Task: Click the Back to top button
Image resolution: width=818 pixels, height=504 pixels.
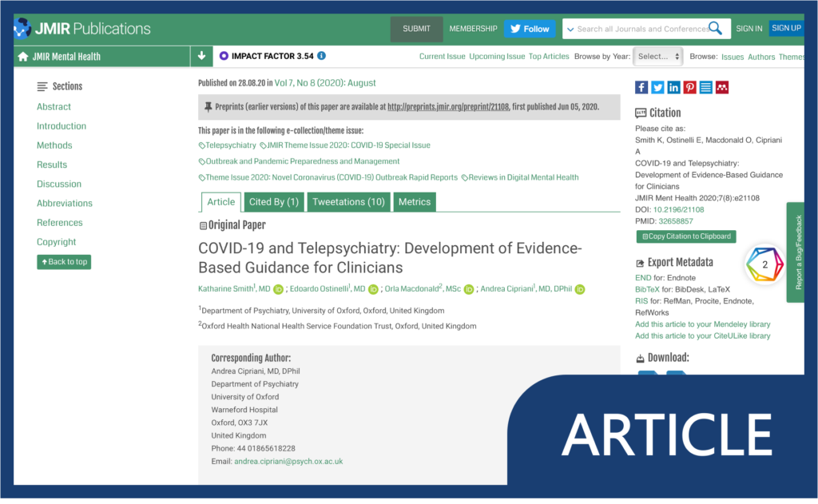Action: (64, 262)
